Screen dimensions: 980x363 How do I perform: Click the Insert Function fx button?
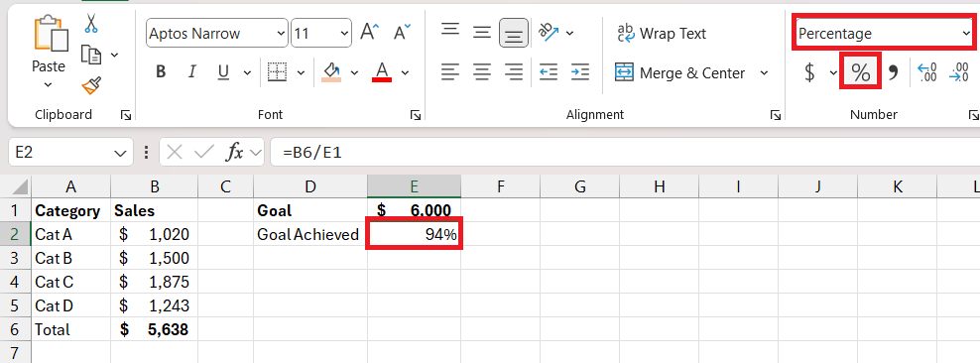(234, 152)
